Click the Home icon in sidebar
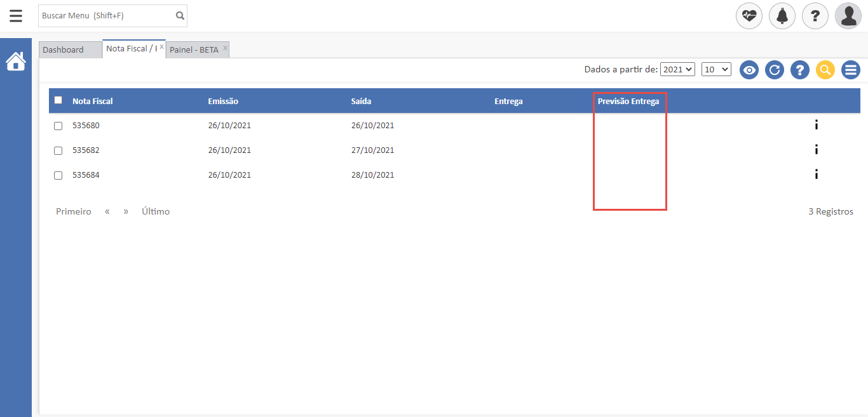 coord(16,62)
